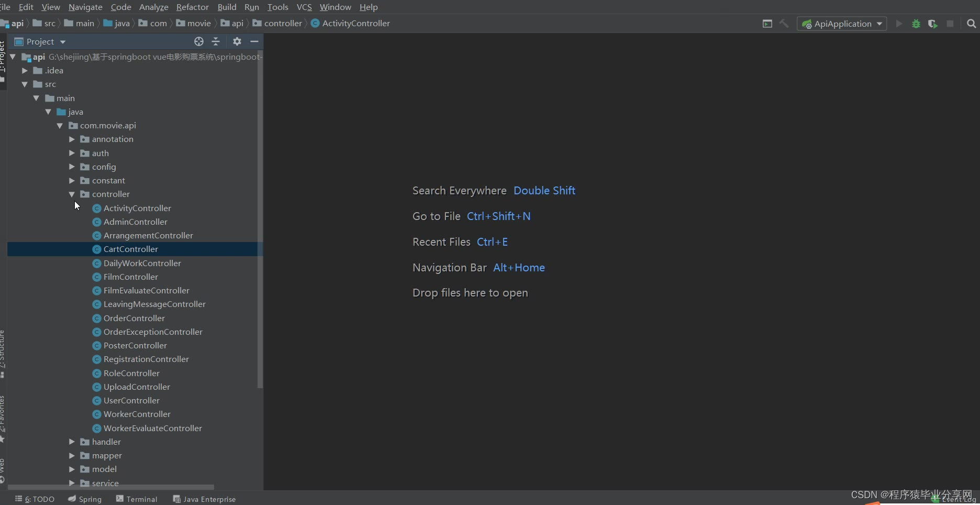Expand the mapper package
This screenshot has height=505, width=980.
click(x=72, y=456)
